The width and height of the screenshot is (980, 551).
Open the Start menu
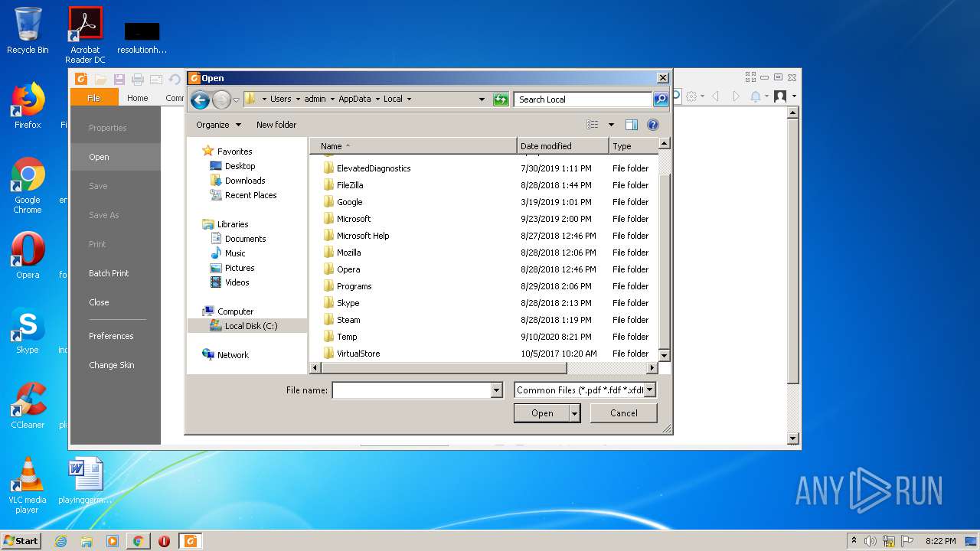coord(21,540)
